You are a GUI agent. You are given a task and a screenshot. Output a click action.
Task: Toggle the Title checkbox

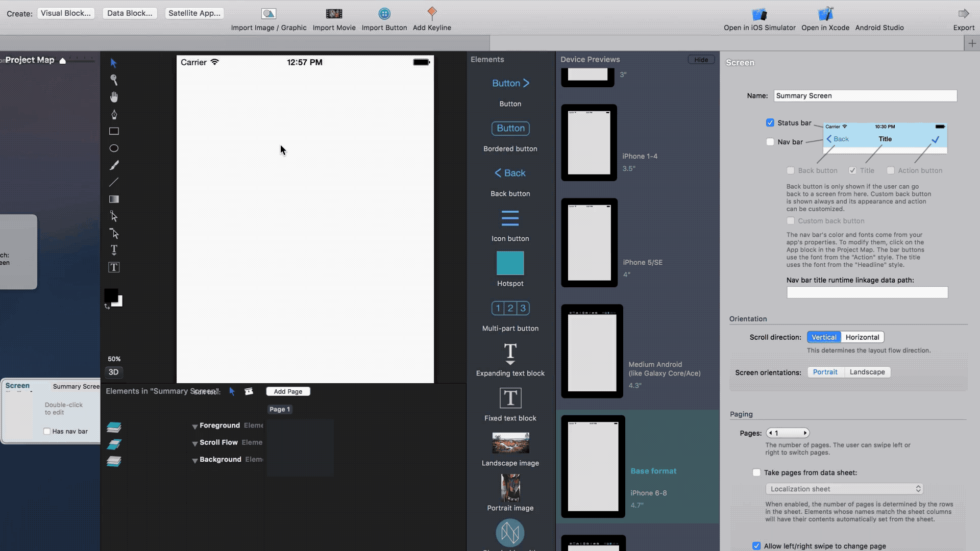click(852, 170)
